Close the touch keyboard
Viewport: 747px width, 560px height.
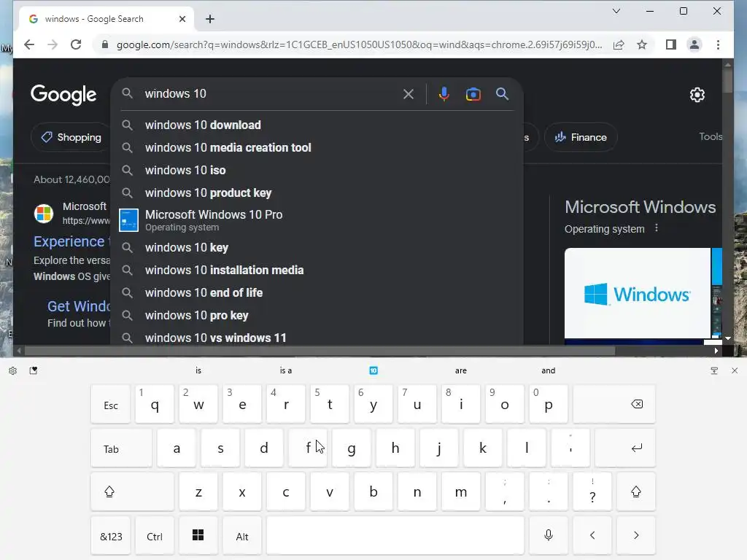[x=734, y=370]
